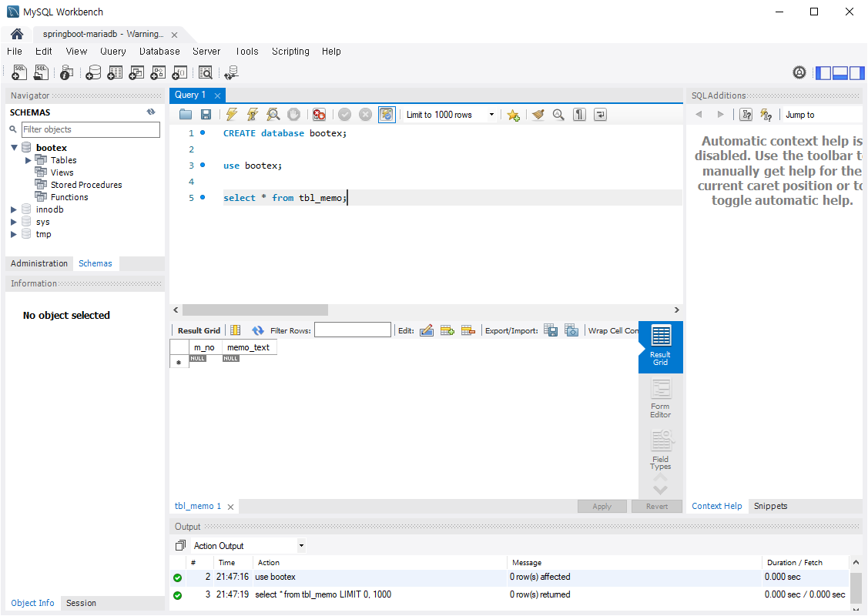Open a SQL script file in new tab
Viewport: 868px width, 616px height.
coord(41,72)
